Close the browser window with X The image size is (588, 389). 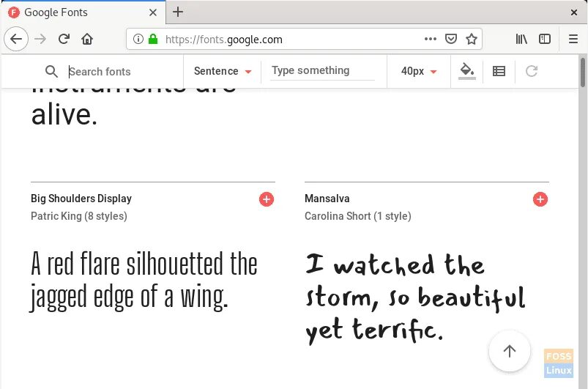[x=573, y=12]
